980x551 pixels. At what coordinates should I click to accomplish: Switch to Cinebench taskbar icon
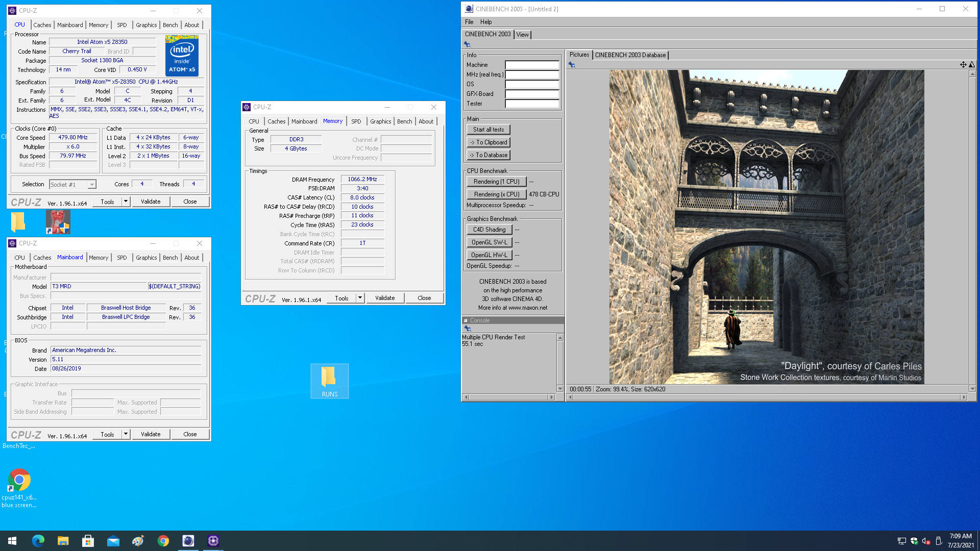(x=188, y=541)
